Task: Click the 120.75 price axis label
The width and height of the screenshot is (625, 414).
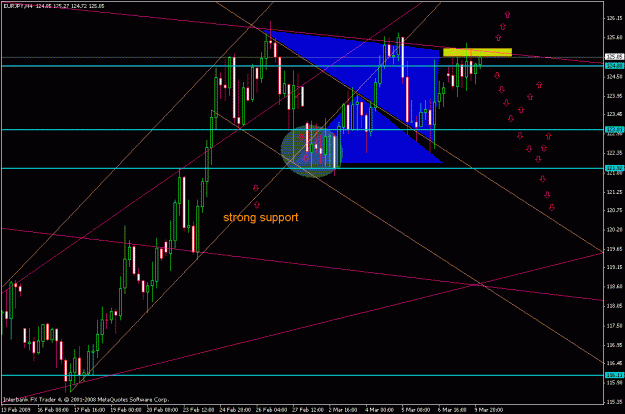Action: tap(614, 210)
